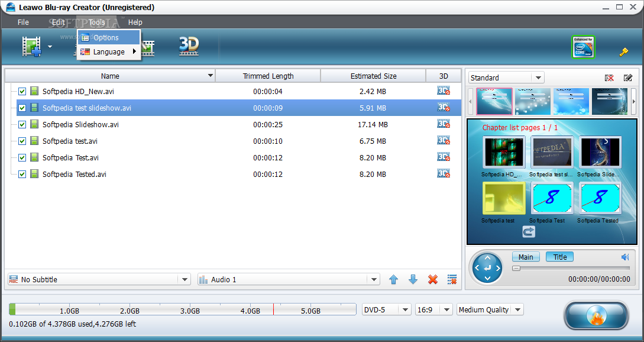Screen dimensions: 644x342
Task: Move selected video down with blue arrow
Action: click(x=413, y=279)
